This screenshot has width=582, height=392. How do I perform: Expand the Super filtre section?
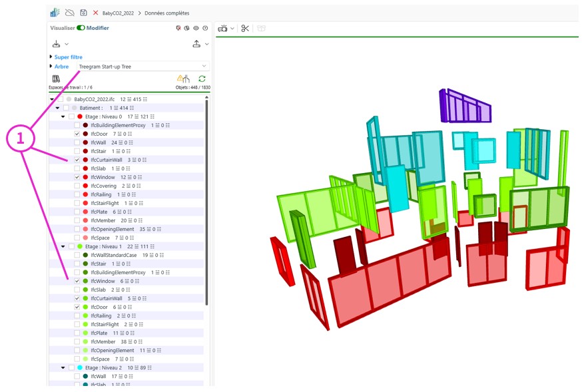[x=51, y=57]
